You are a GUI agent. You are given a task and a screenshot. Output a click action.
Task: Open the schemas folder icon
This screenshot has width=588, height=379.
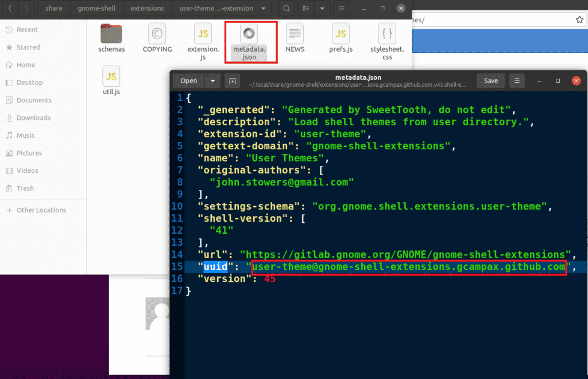111,34
